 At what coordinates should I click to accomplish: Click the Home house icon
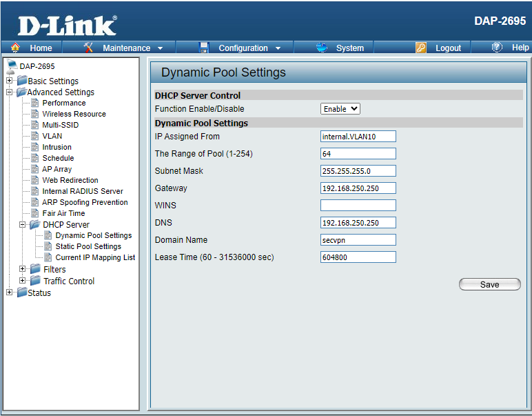pos(15,48)
